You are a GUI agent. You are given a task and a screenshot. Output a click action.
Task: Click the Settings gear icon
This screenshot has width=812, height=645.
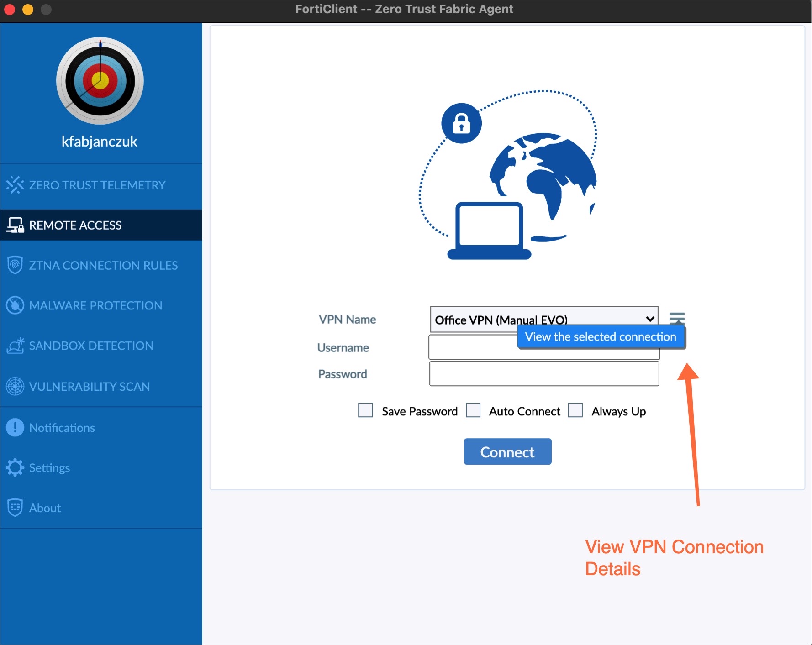pos(15,467)
